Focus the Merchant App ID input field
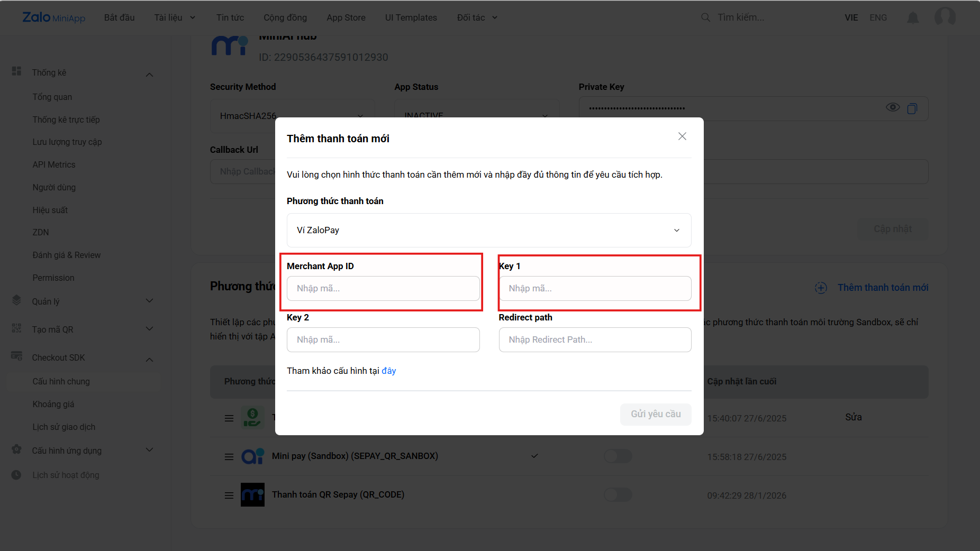 383,288
